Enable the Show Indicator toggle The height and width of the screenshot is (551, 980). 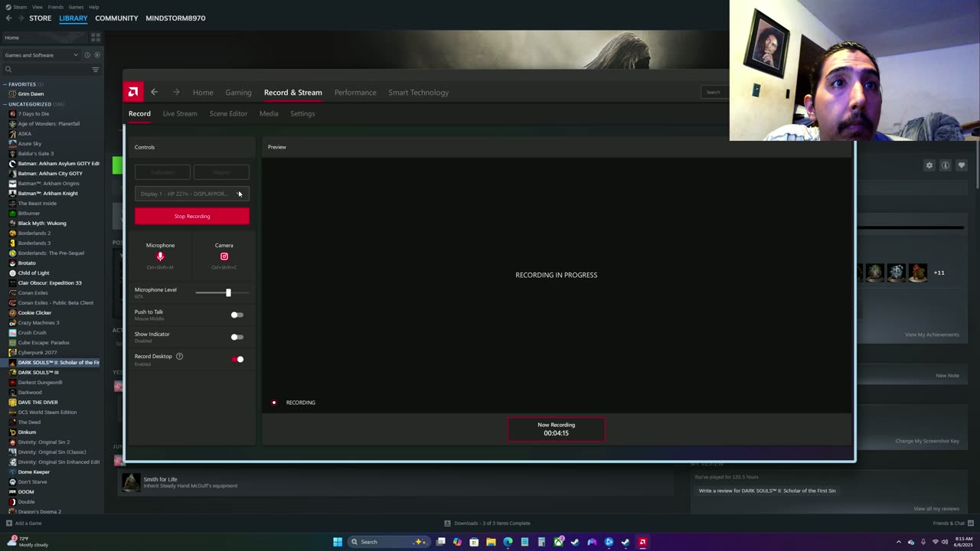point(237,337)
